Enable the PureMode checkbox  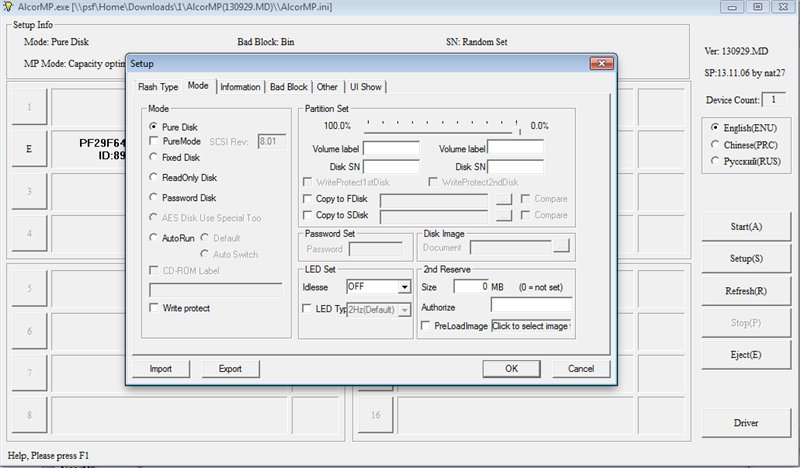coord(153,140)
